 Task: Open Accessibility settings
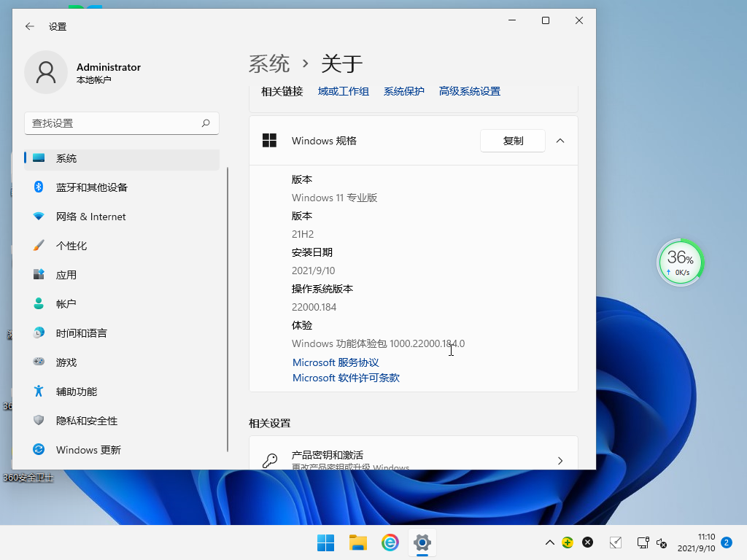(76, 392)
